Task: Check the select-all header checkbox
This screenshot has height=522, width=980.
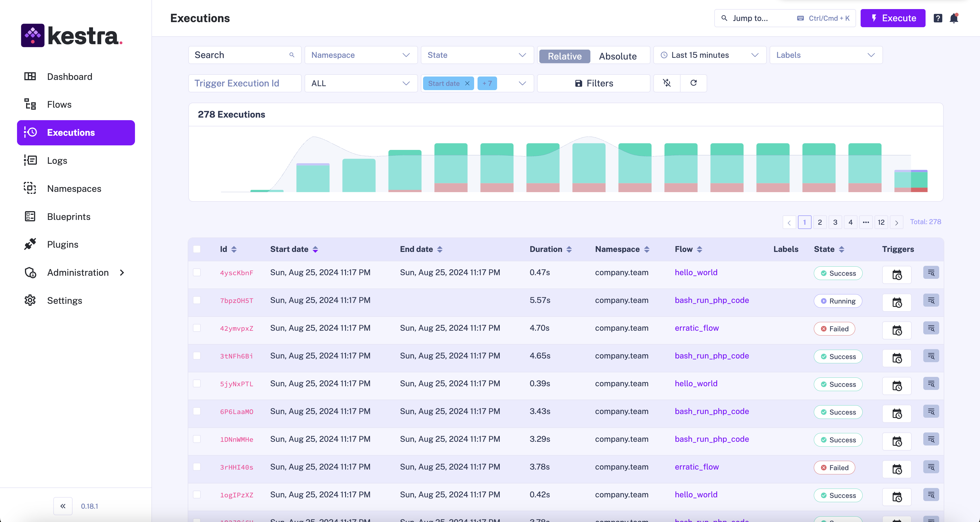Action: coord(197,249)
